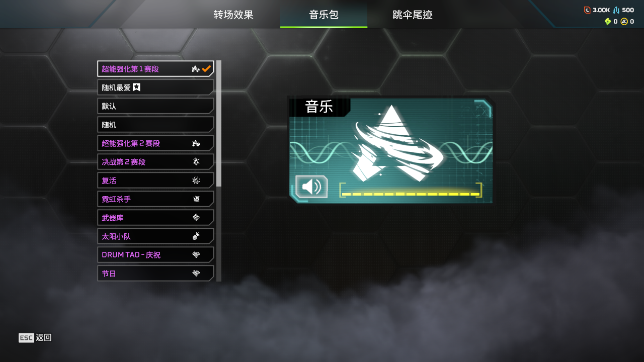This screenshot has height=362, width=644.
Task: Click the ESC 返回 back button
Action: [x=35, y=338]
